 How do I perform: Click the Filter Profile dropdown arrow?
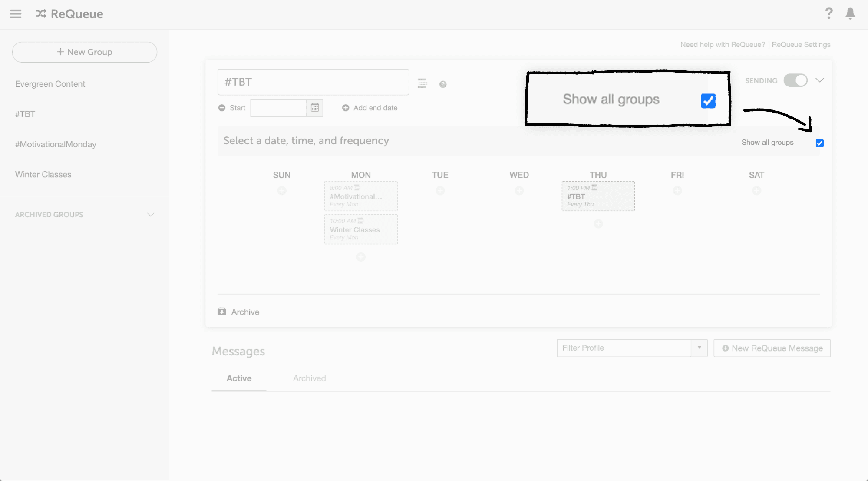(x=699, y=348)
